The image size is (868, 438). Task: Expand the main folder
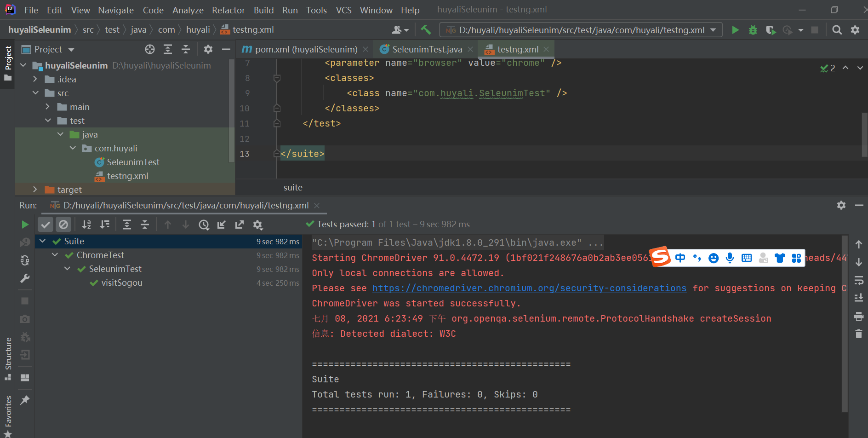pyautogui.click(x=47, y=107)
